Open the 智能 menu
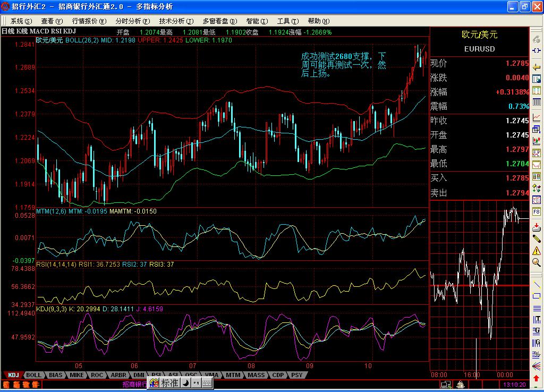This screenshot has height=392, width=544. tap(257, 21)
